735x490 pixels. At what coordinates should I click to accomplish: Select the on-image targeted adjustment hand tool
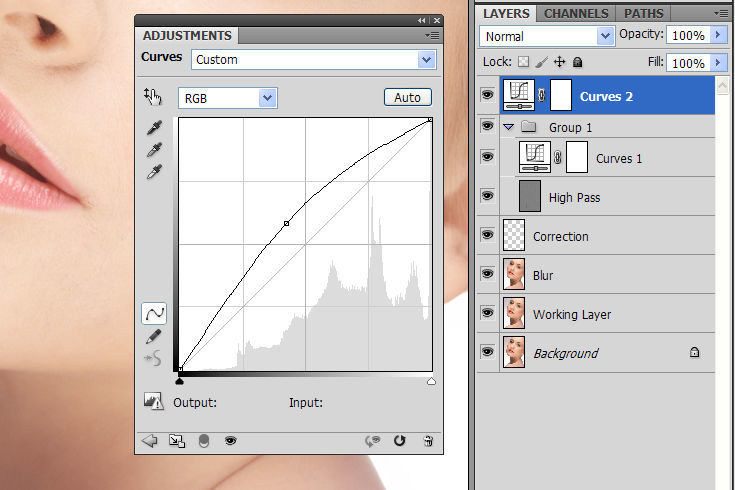click(153, 97)
